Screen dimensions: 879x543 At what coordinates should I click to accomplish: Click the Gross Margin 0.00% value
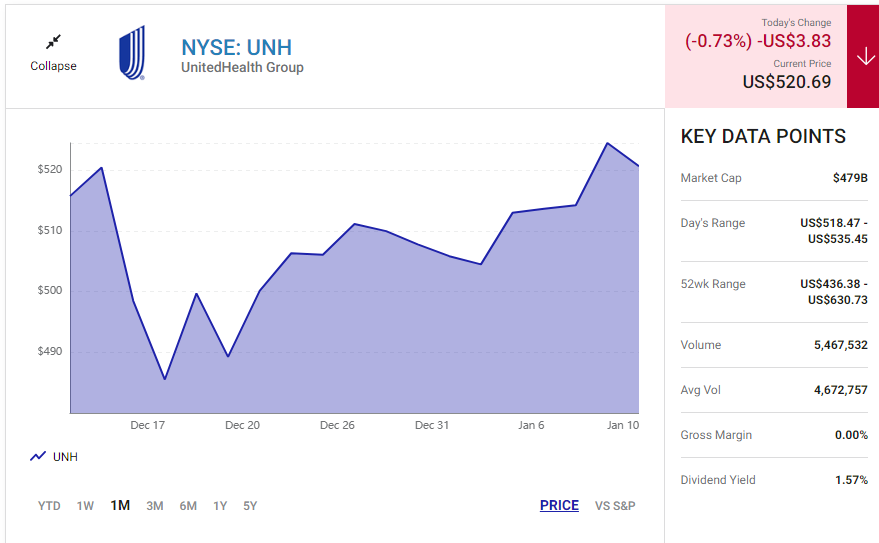tap(851, 435)
